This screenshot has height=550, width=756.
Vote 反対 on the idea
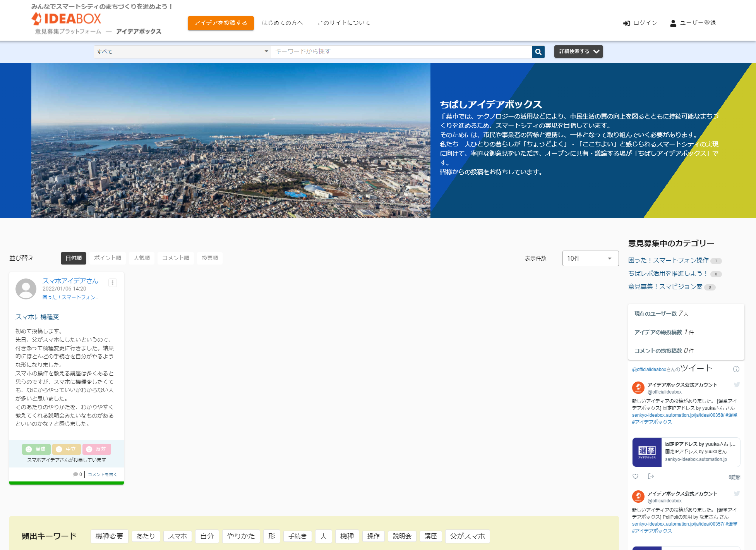click(96, 449)
